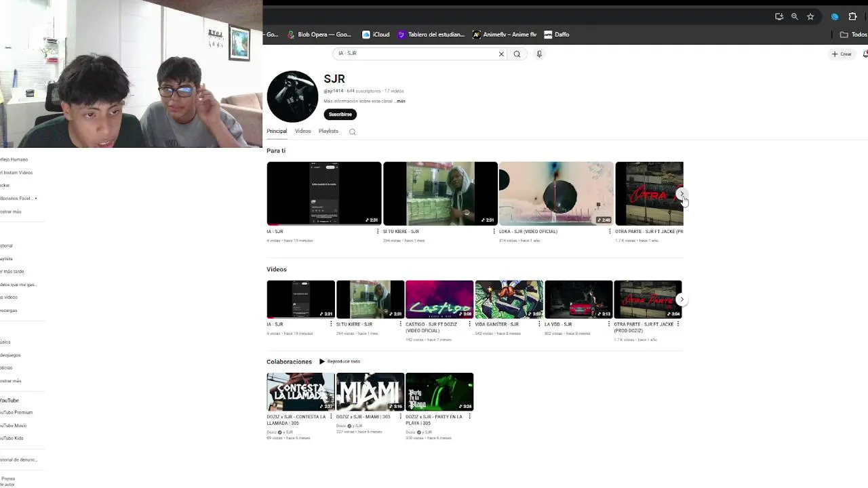Play LOKA - SJR (VIDEO OFICIAL) thumbnail
The width and height of the screenshot is (868, 488).
click(x=556, y=193)
